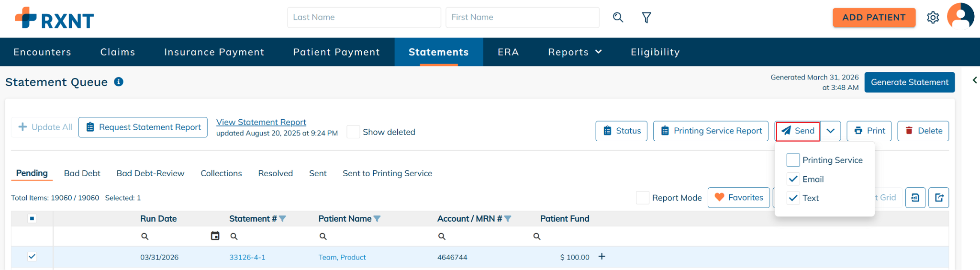
Task: Click Statement Queue info icon
Action: click(x=119, y=82)
